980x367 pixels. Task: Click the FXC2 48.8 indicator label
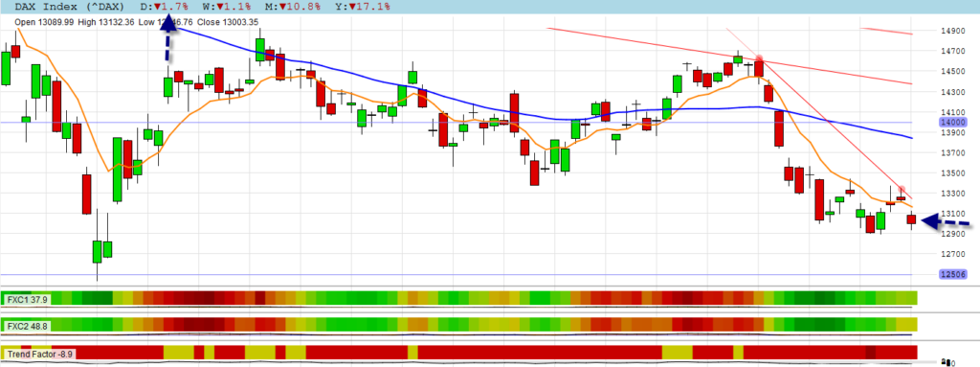(x=26, y=327)
